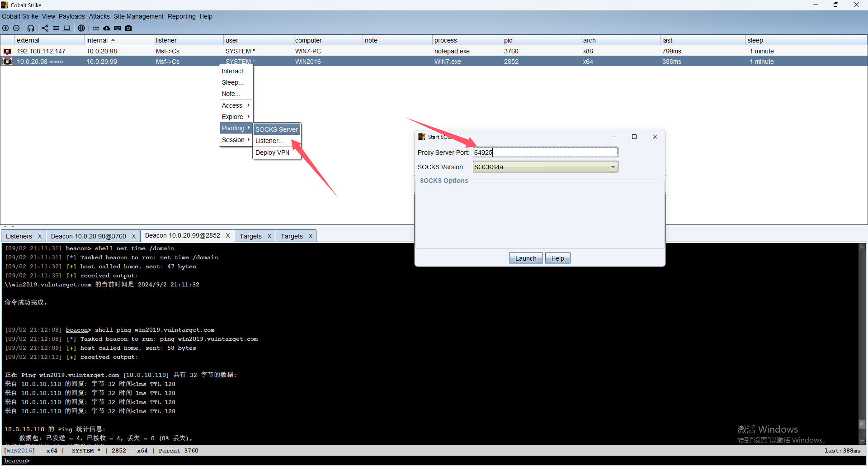This screenshot has height=467, width=868.
Task: Expand the Explore submenu
Action: [236, 117]
